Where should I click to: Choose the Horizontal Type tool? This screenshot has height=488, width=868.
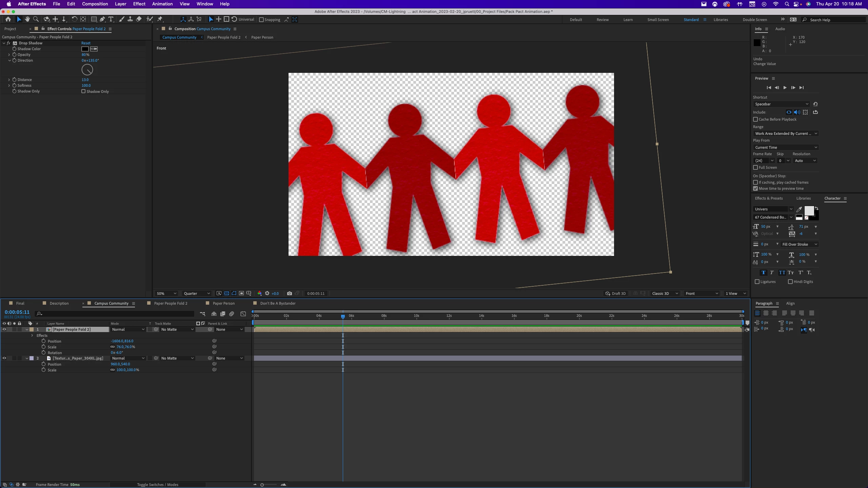click(111, 19)
